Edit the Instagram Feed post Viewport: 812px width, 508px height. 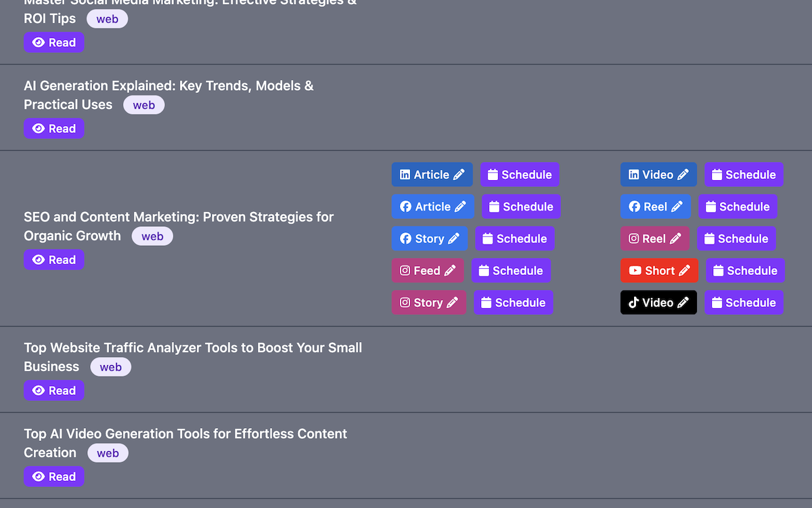[428, 271]
